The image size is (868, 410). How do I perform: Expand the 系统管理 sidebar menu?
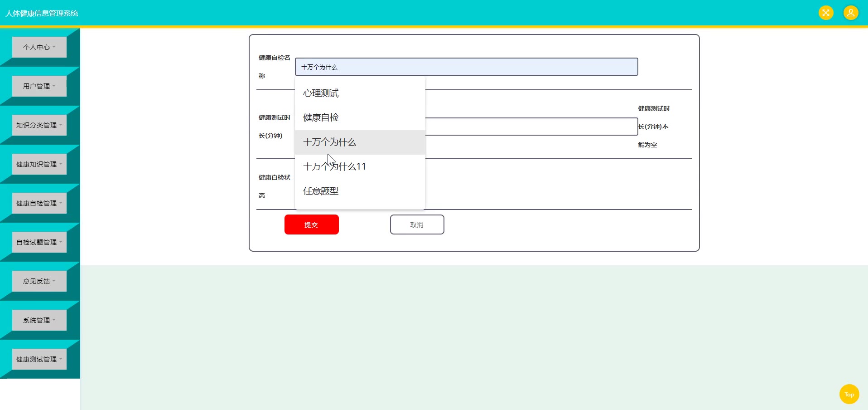[39, 320]
